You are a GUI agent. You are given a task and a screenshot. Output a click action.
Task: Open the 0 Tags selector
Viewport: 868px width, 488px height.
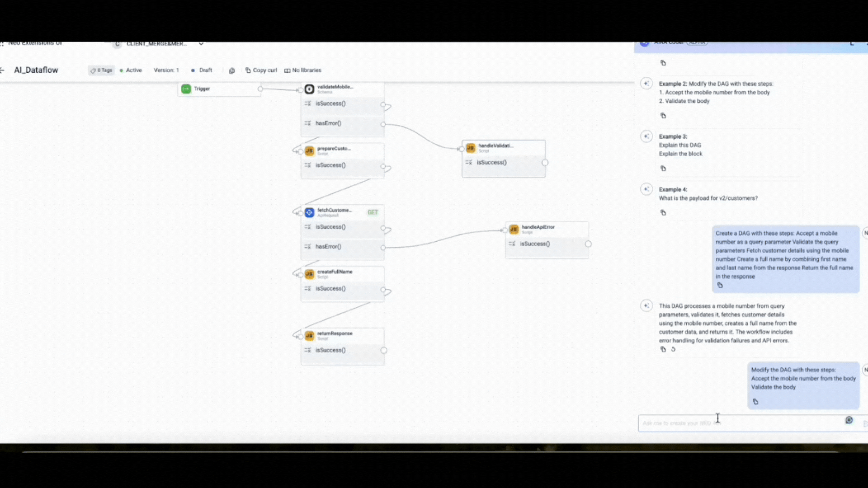(x=101, y=70)
